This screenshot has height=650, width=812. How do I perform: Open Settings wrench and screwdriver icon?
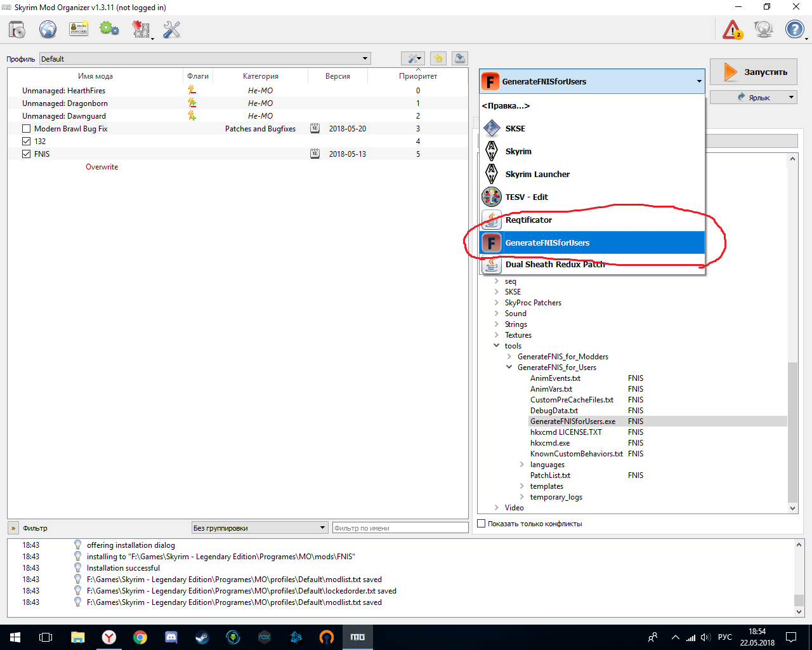point(171,29)
